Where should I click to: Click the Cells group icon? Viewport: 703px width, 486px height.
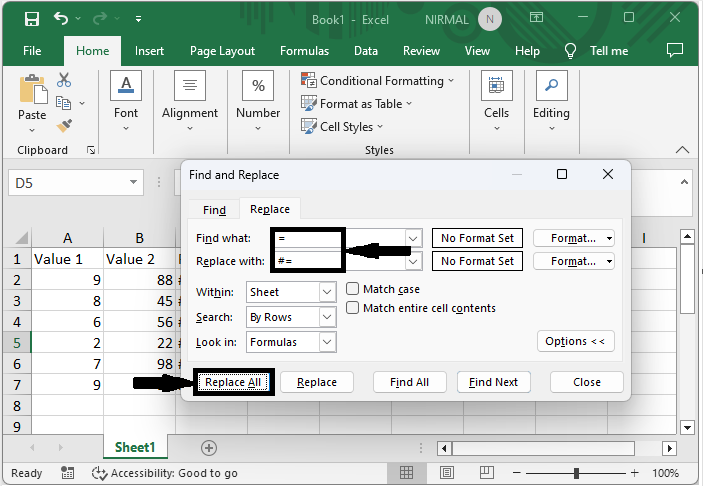click(x=497, y=87)
